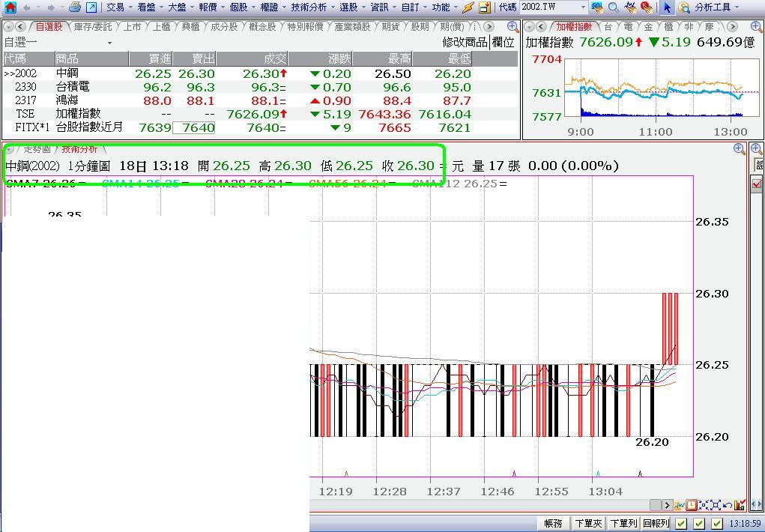Click the clock time-period icon
Screen dimensions: 765x532
point(692,505)
